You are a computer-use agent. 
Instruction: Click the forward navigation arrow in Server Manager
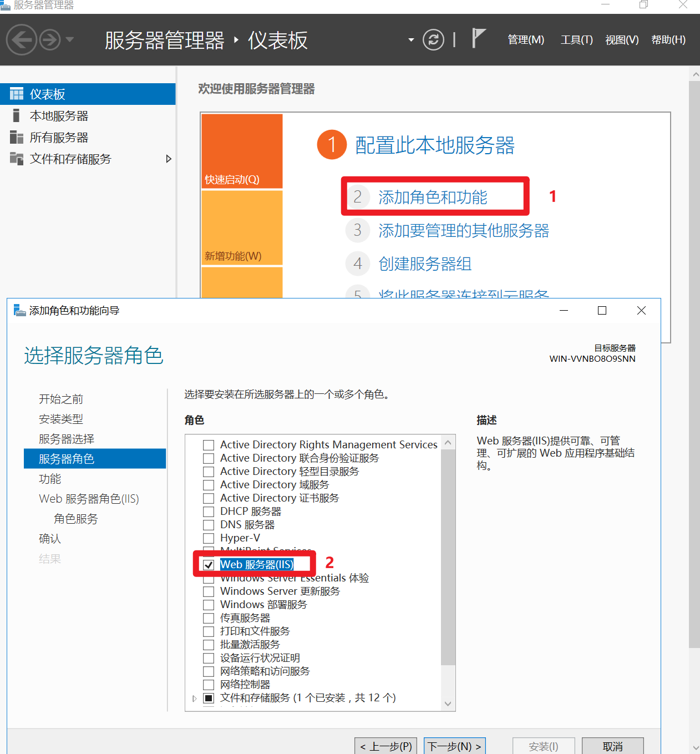click(50, 40)
